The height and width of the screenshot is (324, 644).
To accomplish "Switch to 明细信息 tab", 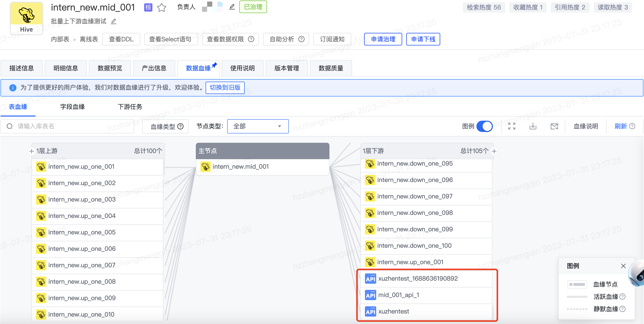I will (x=66, y=68).
